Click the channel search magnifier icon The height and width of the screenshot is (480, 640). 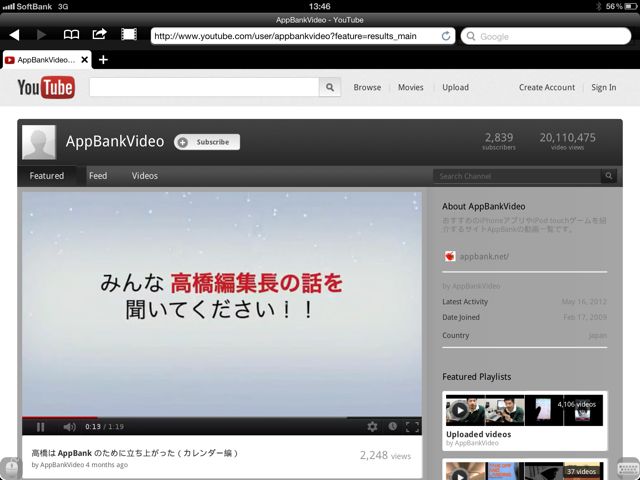coord(609,176)
